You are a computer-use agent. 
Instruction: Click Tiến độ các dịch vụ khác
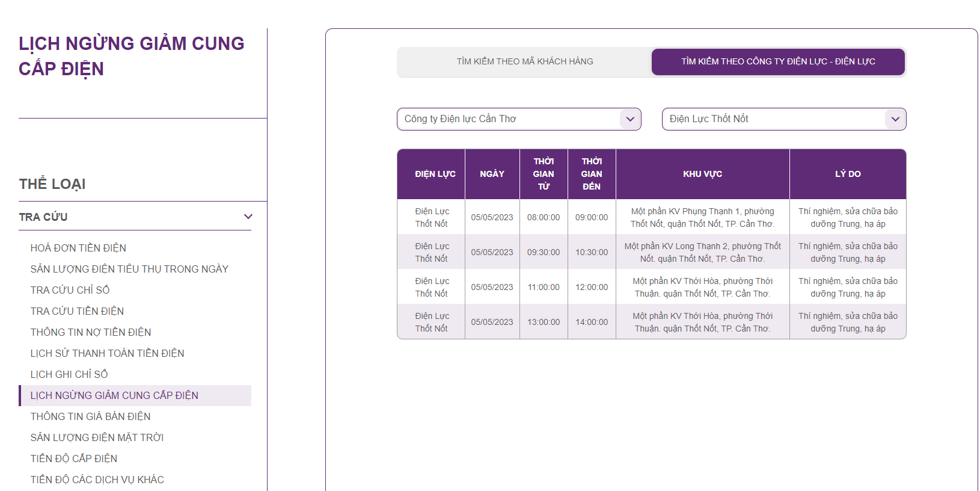tap(97, 480)
